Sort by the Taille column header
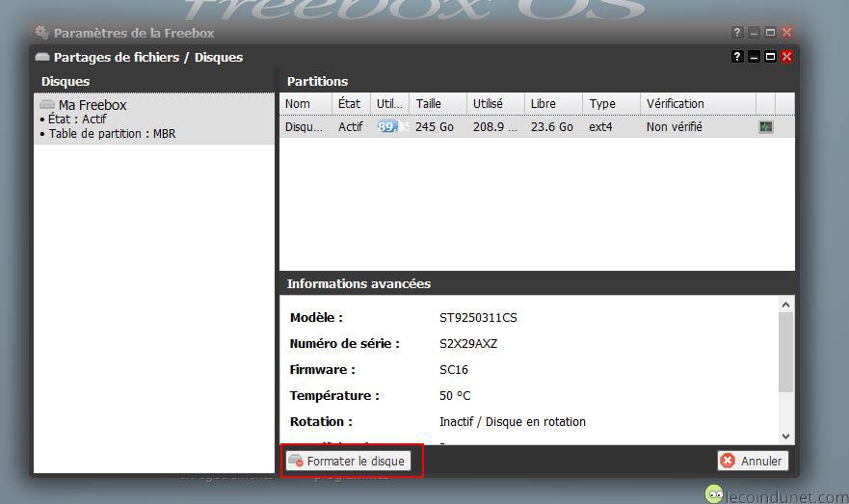This screenshot has width=849, height=504. (x=438, y=103)
